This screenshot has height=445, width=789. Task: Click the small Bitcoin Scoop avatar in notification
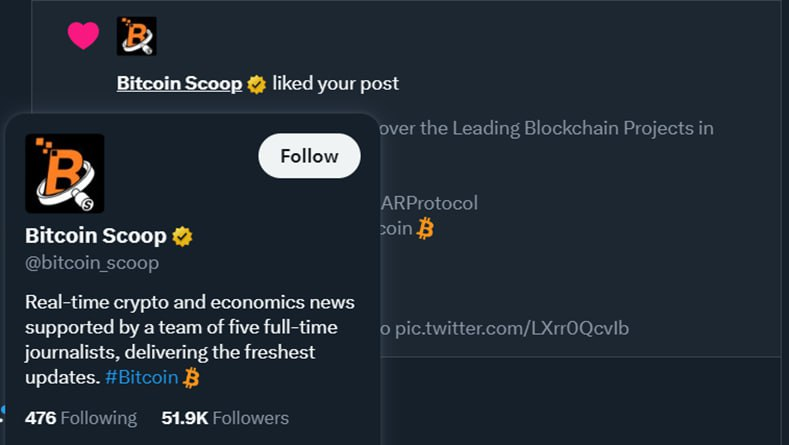coord(136,36)
